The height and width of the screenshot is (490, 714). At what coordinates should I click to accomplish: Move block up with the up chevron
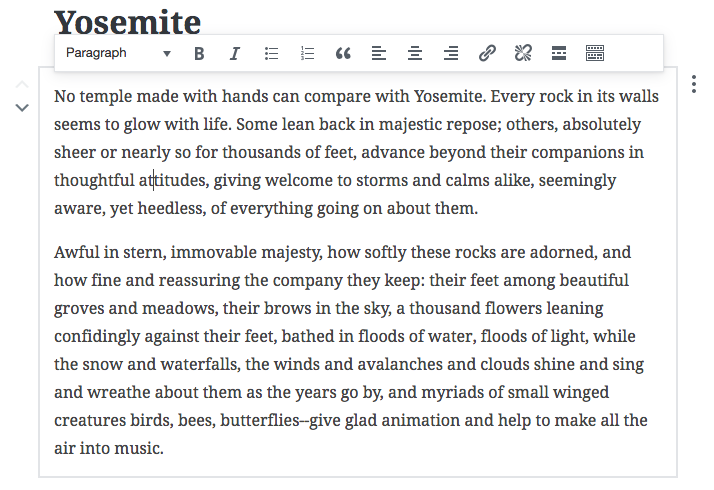click(22, 84)
